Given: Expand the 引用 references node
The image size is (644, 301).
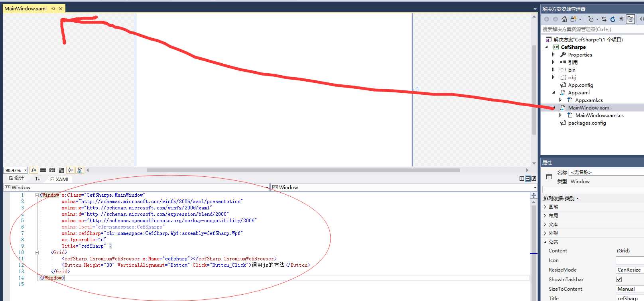Looking at the screenshot, I should (553, 62).
